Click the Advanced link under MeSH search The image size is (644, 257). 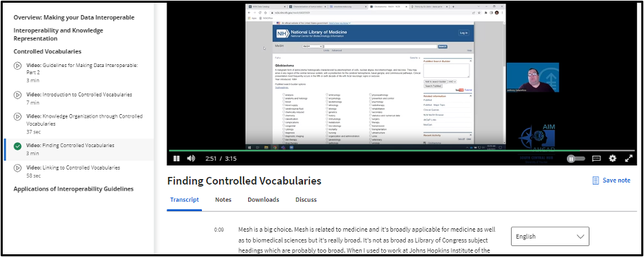tap(337, 50)
